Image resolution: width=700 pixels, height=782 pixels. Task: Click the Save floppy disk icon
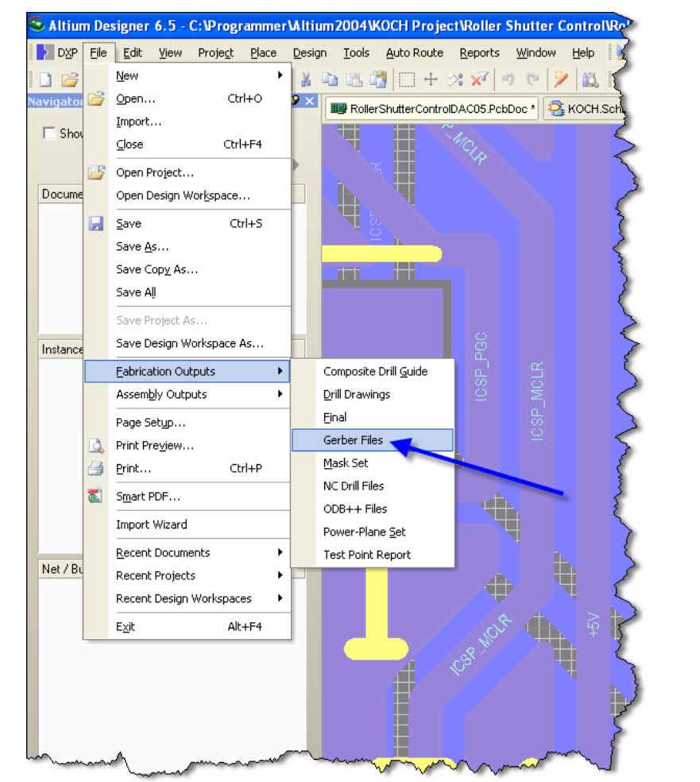(97, 223)
